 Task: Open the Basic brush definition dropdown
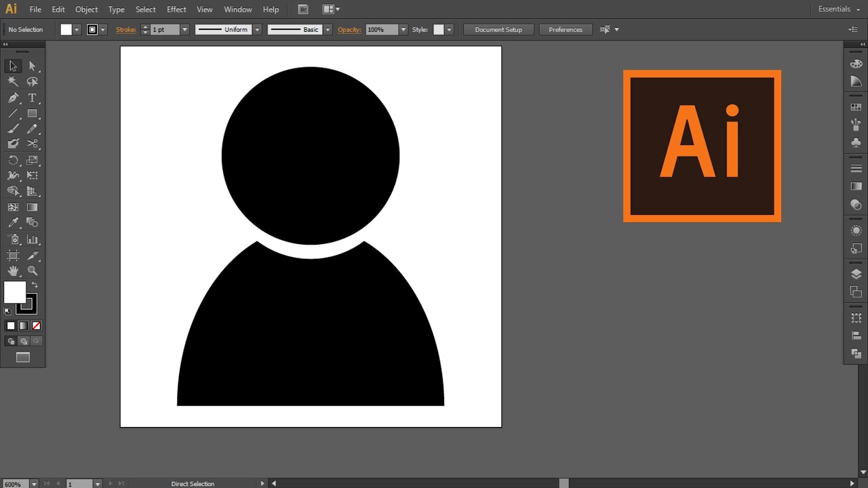[328, 30]
